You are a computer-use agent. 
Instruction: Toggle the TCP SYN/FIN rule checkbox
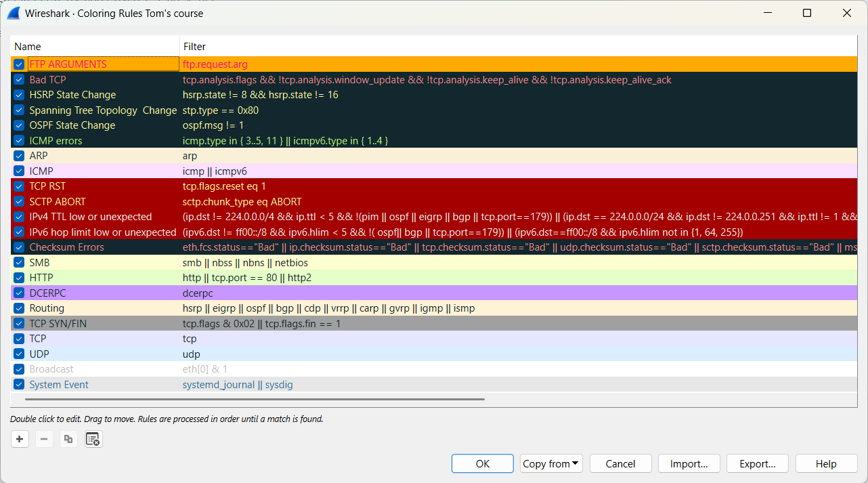[x=19, y=324]
